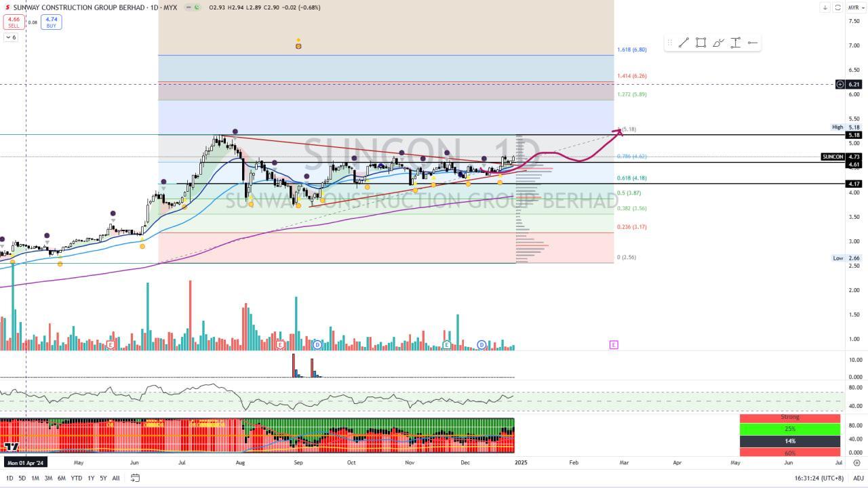Click the 0 (2.56) Fibonacci label
The width and height of the screenshot is (868, 488).
(626, 257)
